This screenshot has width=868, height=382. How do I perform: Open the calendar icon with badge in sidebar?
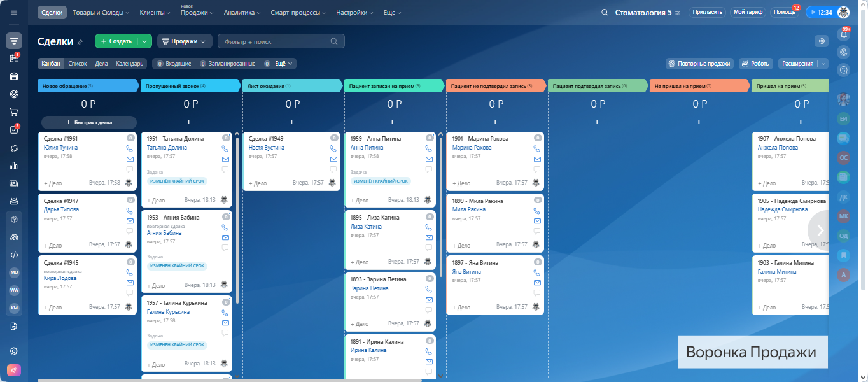click(14, 58)
